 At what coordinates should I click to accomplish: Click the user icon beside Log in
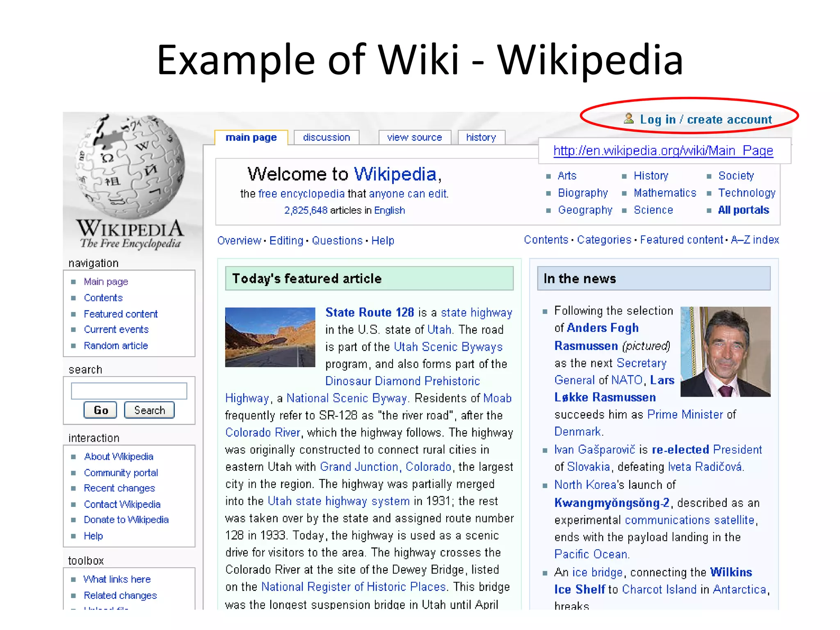click(628, 119)
